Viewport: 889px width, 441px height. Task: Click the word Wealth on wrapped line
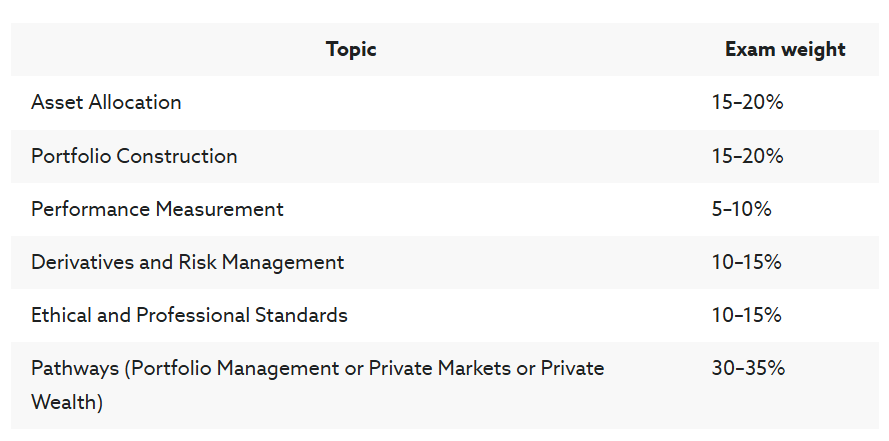coord(67,403)
